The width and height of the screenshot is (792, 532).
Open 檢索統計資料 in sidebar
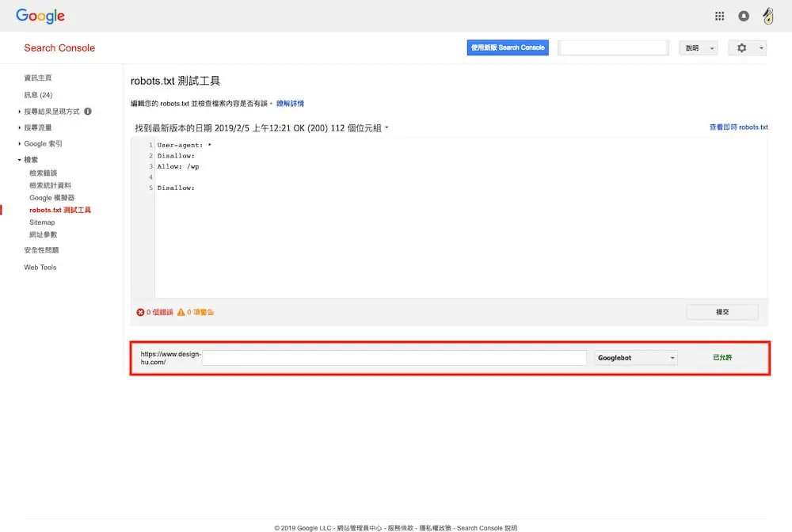point(50,185)
